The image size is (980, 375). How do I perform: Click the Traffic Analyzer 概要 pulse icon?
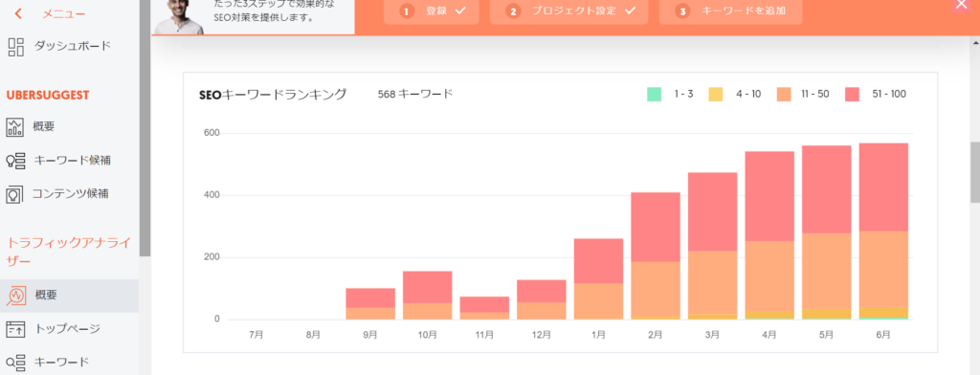click(x=15, y=296)
